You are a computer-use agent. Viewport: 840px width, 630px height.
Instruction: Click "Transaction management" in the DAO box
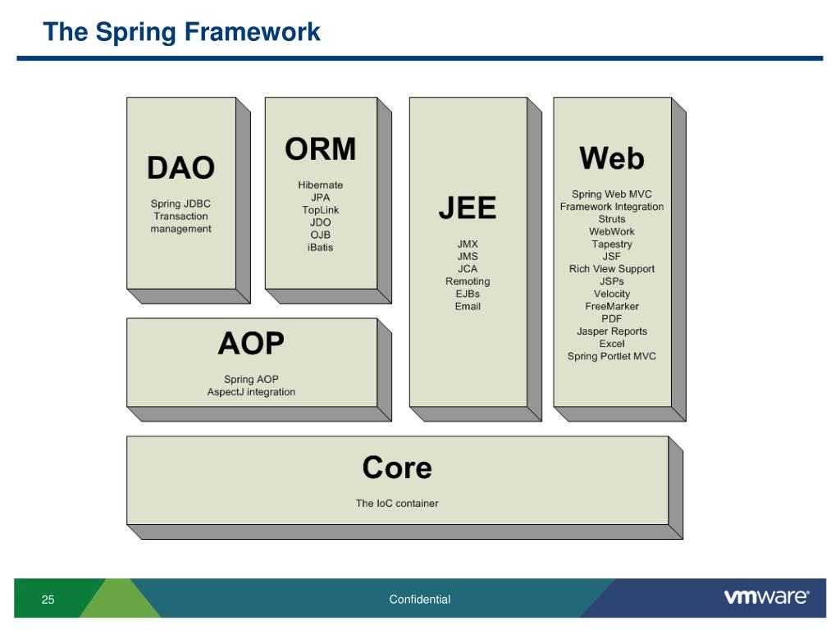pos(180,222)
